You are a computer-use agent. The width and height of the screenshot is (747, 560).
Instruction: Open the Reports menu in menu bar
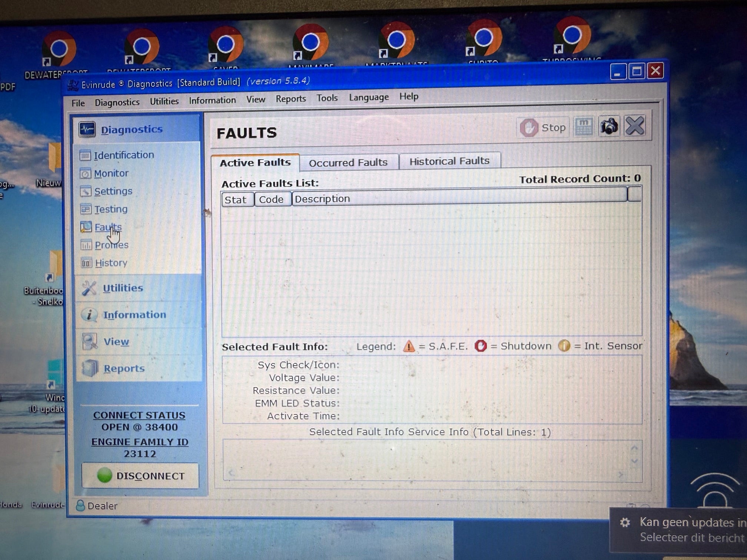tap(291, 99)
